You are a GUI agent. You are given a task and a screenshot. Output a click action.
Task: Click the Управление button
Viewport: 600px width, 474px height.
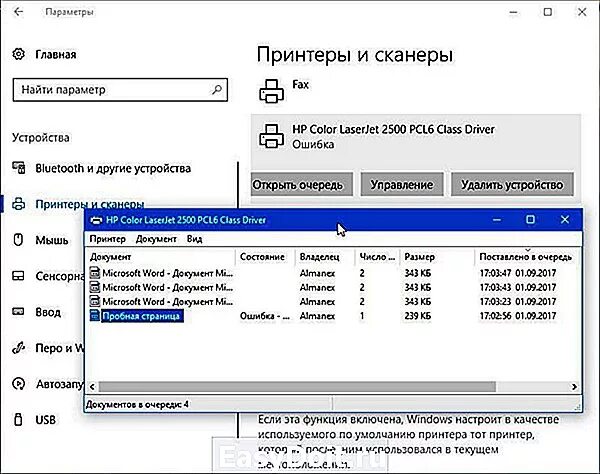[x=402, y=185]
